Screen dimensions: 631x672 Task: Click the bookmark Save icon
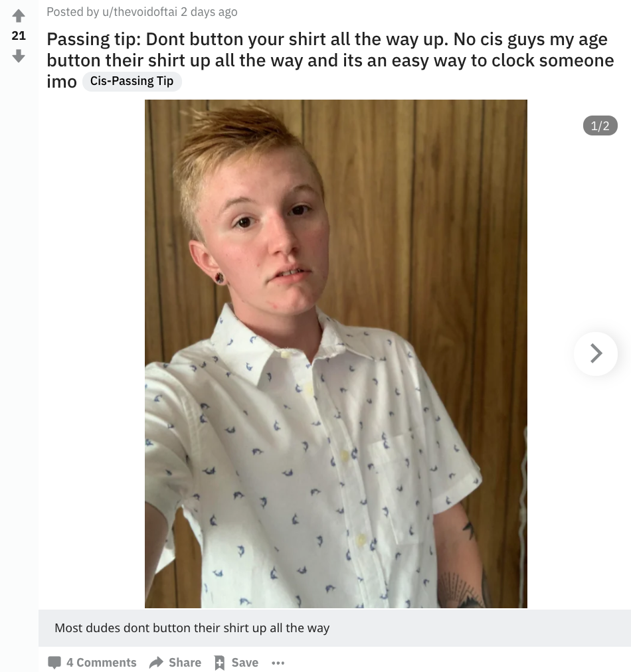[219, 663]
